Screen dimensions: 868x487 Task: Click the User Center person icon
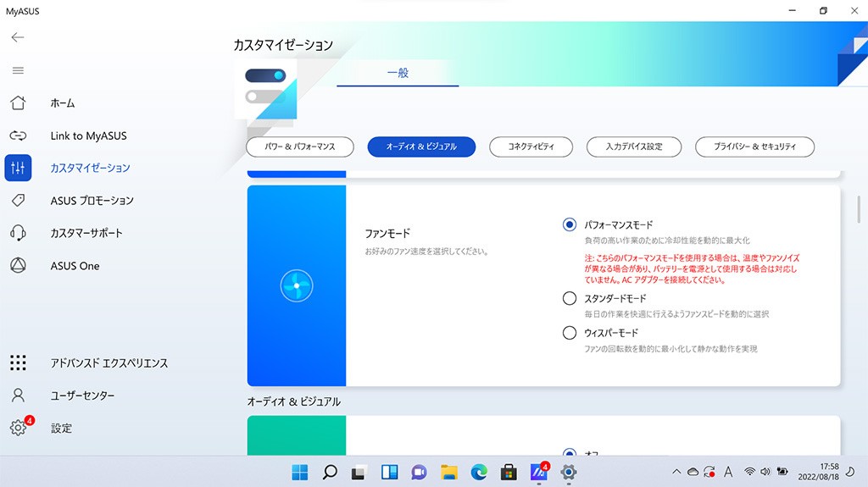tap(18, 396)
